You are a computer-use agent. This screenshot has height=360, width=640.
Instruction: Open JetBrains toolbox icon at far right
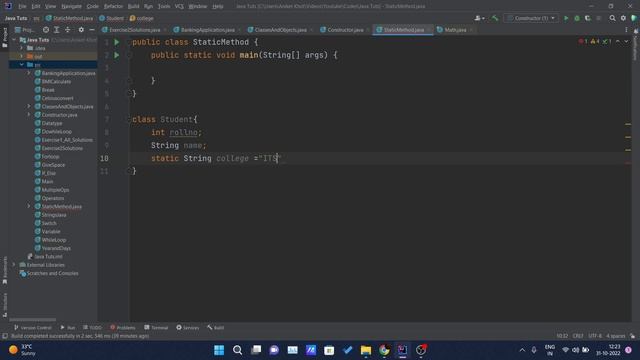(634, 18)
